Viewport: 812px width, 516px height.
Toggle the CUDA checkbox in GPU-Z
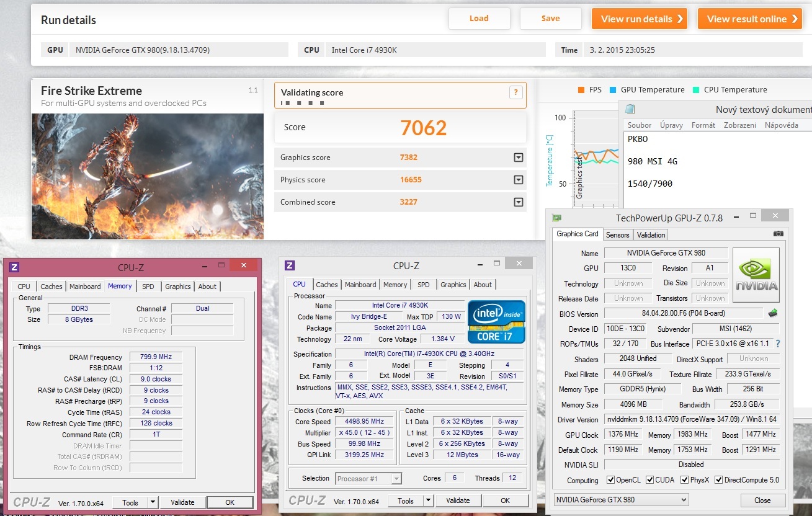coord(650,480)
